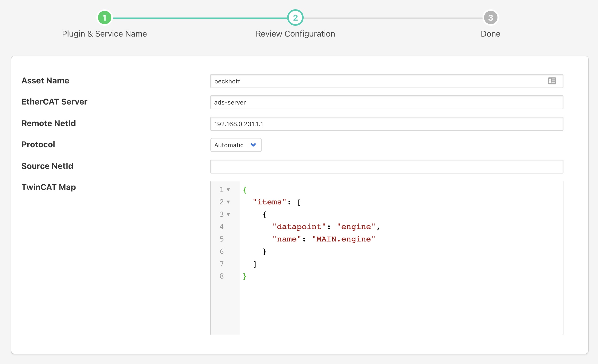Click the contact card icon in Asset Name field
This screenshot has width=598, height=364.
tap(552, 81)
